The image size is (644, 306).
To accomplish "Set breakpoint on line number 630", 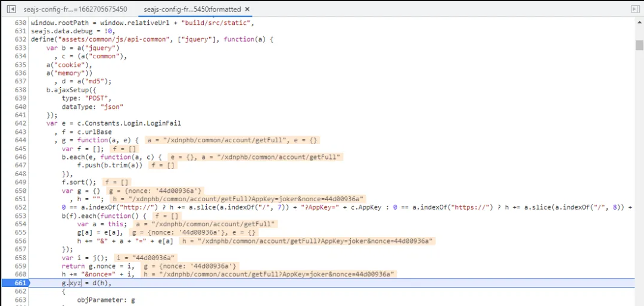I will pos(20,23).
